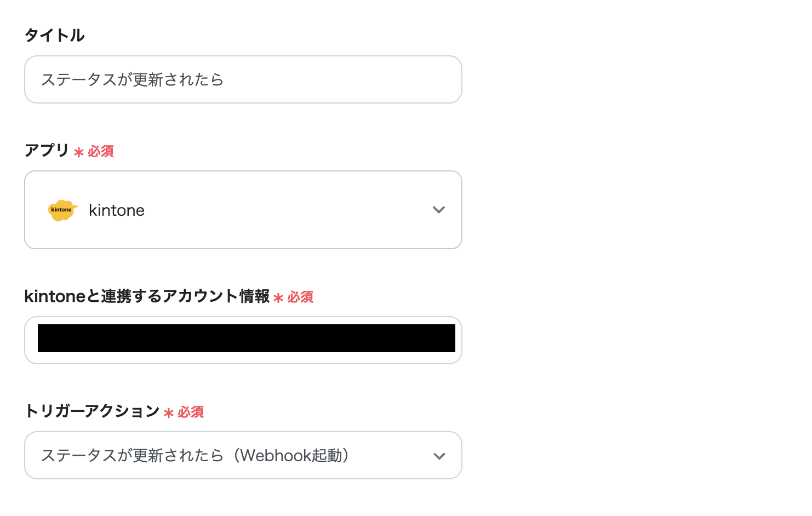Click the タイトル field label
The width and height of the screenshot is (812, 516).
[55, 36]
